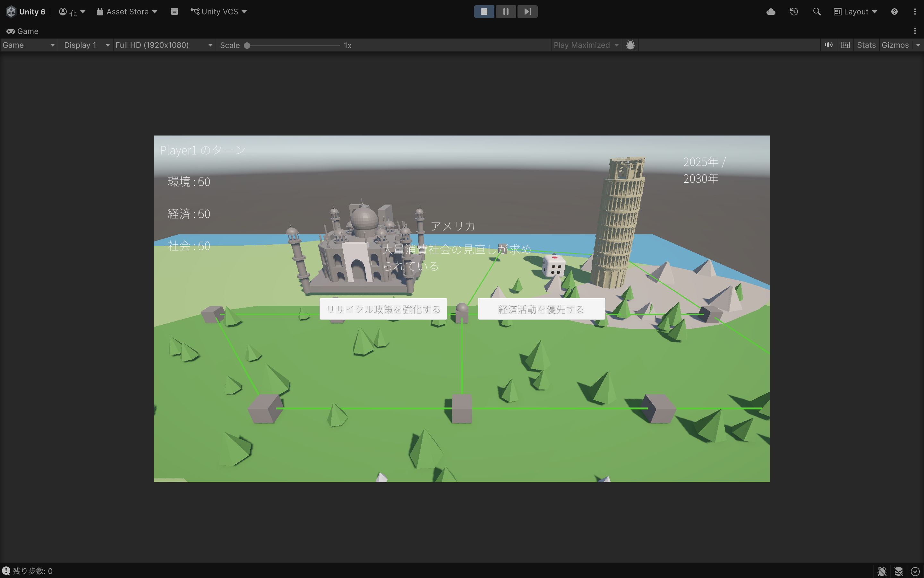924x578 pixels.
Task: Open the Game view mode dropdown
Action: (29, 45)
